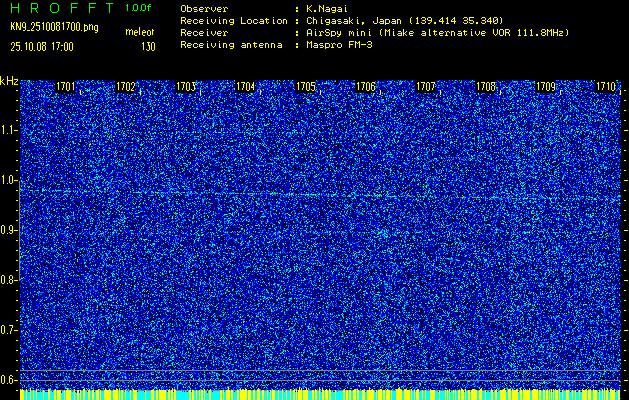Viewport: 629px width, 400px height.
Task: Click the 1706 time marker
Action: pos(366,87)
